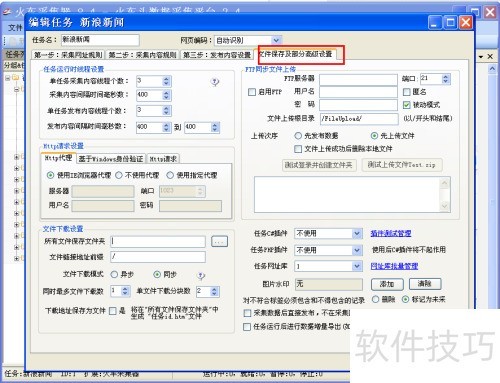This screenshot has height=383, width=500.
Task: Click 测试上传文件Test.zip button
Action: point(402,165)
